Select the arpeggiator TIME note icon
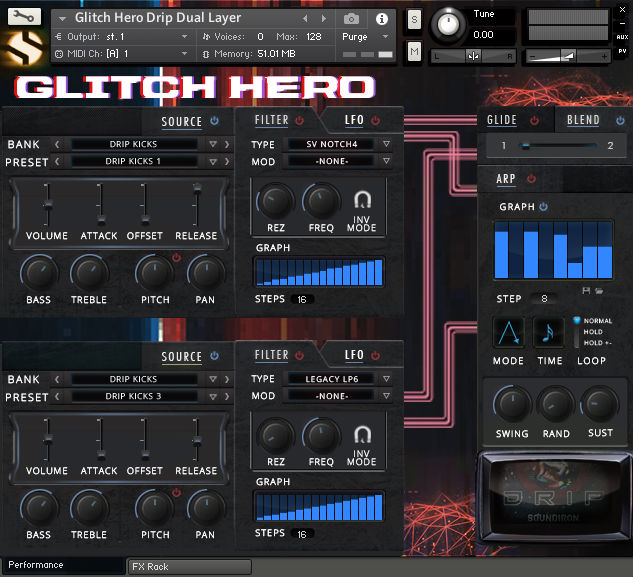The width and height of the screenshot is (633, 577). (x=548, y=333)
